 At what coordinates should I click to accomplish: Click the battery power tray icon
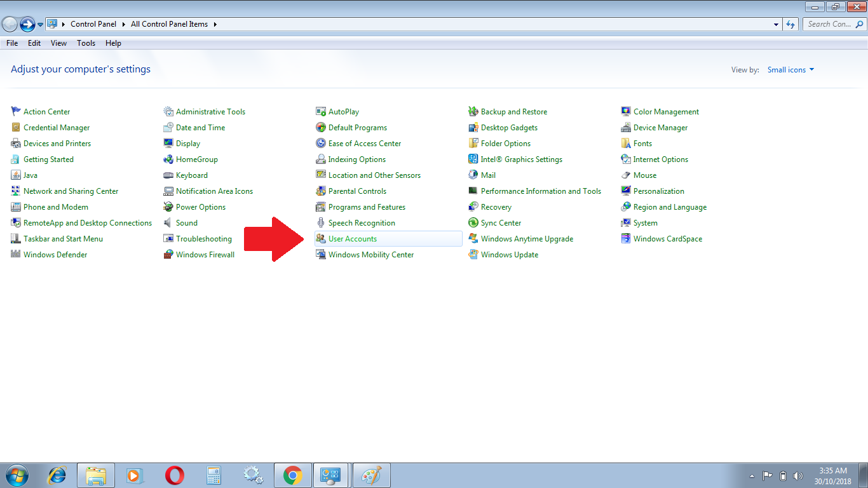[783, 476]
